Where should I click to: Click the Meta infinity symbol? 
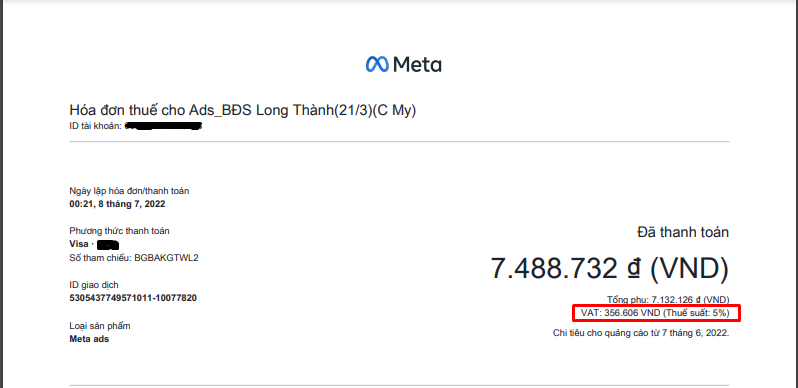pyautogui.click(x=377, y=64)
